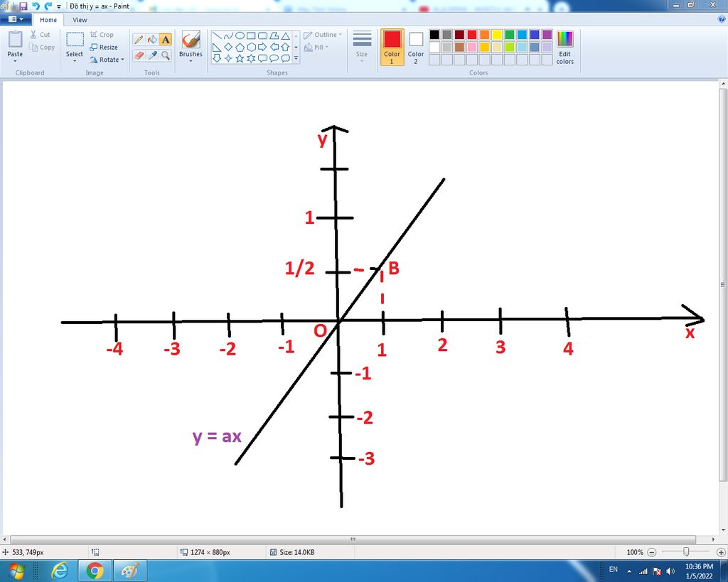Open the Edit colors dialog

pyautogui.click(x=565, y=47)
